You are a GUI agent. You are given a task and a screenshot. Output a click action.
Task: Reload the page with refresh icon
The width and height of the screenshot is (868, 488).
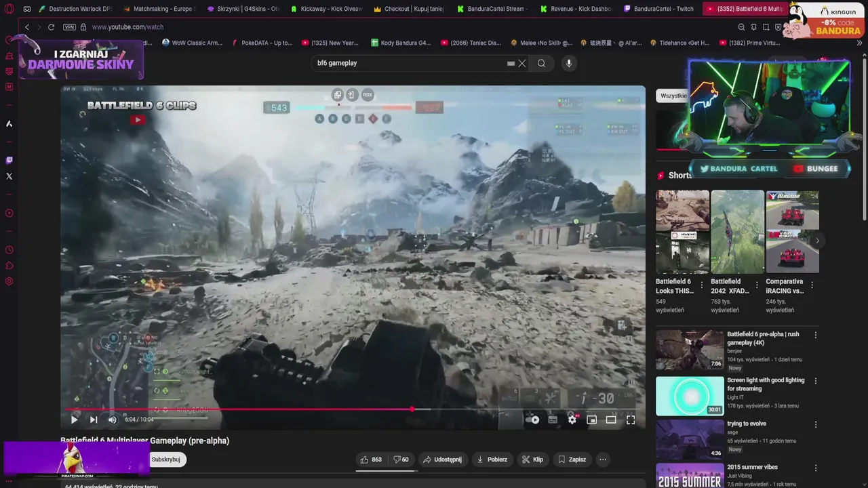51,27
